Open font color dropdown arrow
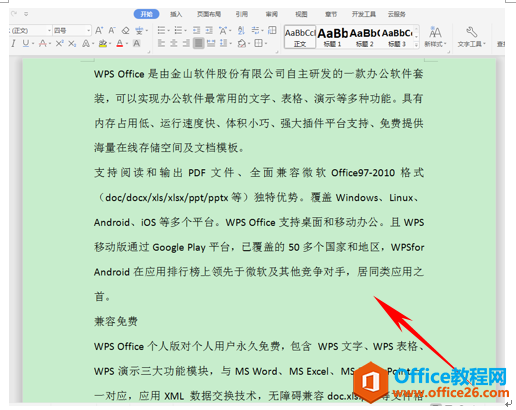Viewport: 516px width, 410px height. (x=127, y=44)
